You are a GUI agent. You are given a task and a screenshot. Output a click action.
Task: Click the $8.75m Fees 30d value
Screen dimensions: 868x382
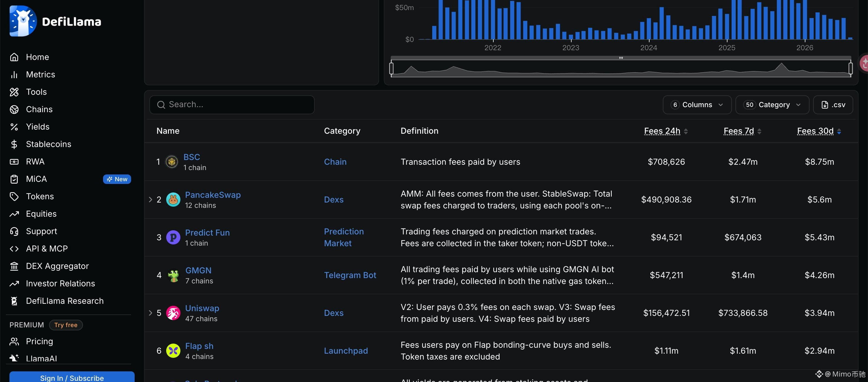819,162
